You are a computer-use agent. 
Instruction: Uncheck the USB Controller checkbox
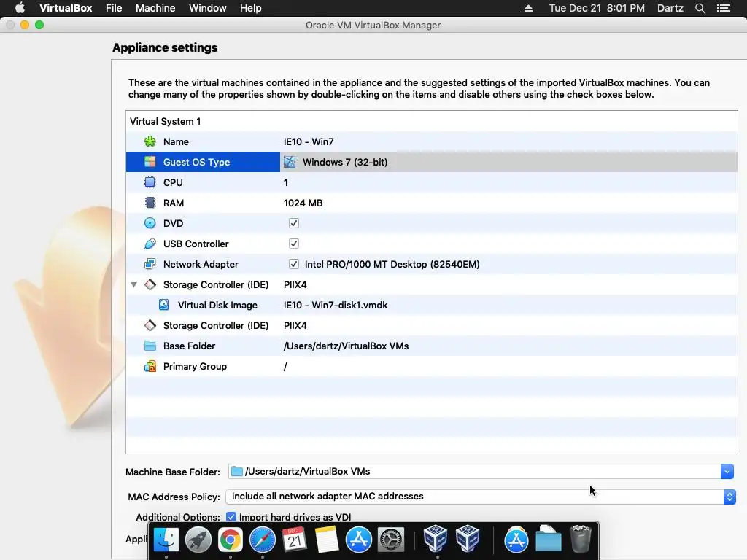click(x=294, y=244)
